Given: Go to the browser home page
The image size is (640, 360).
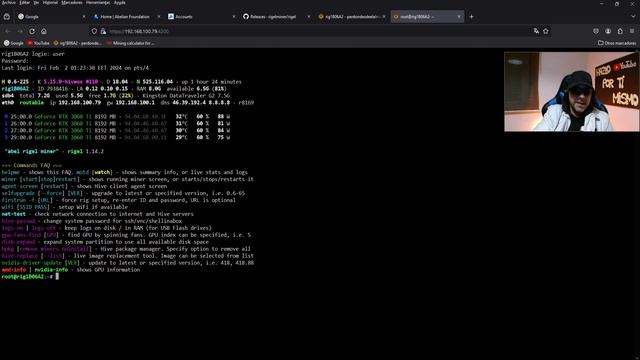Looking at the screenshot, I should click(x=44, y=31).
